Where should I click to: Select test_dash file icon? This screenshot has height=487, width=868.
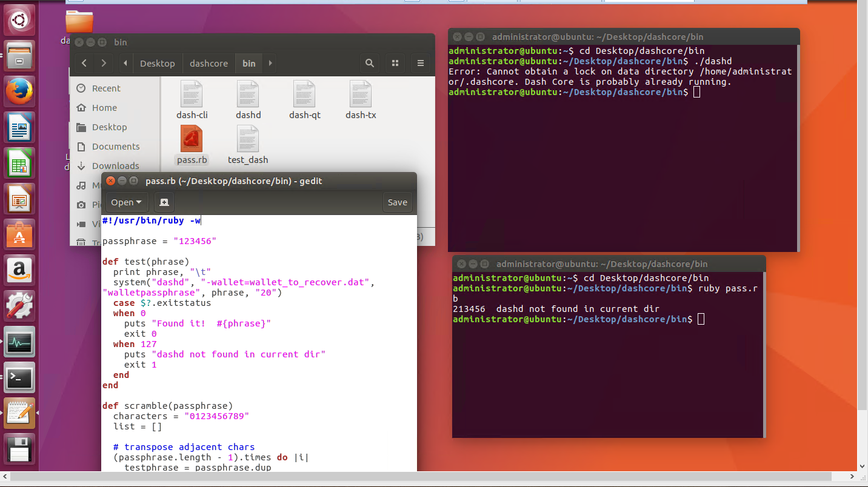(248, 145)
